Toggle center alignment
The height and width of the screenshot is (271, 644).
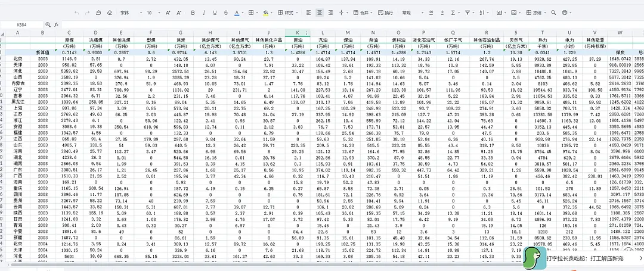(x=320, y=13)
